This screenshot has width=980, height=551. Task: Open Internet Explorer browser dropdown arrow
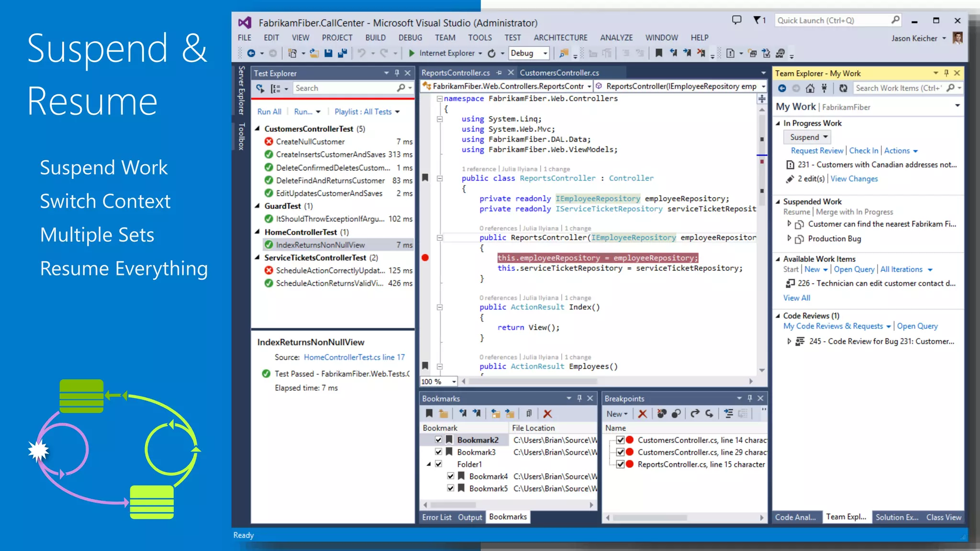[x=480, y=54]
